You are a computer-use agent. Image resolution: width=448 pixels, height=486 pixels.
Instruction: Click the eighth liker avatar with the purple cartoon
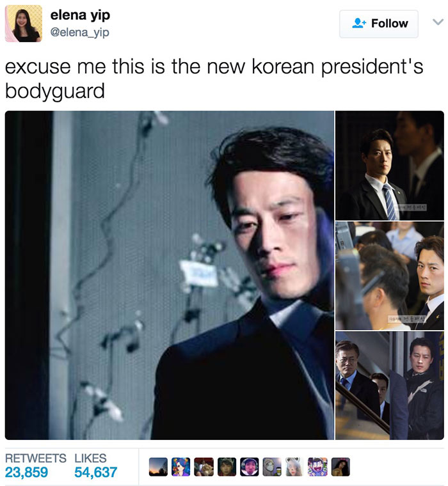318,467
